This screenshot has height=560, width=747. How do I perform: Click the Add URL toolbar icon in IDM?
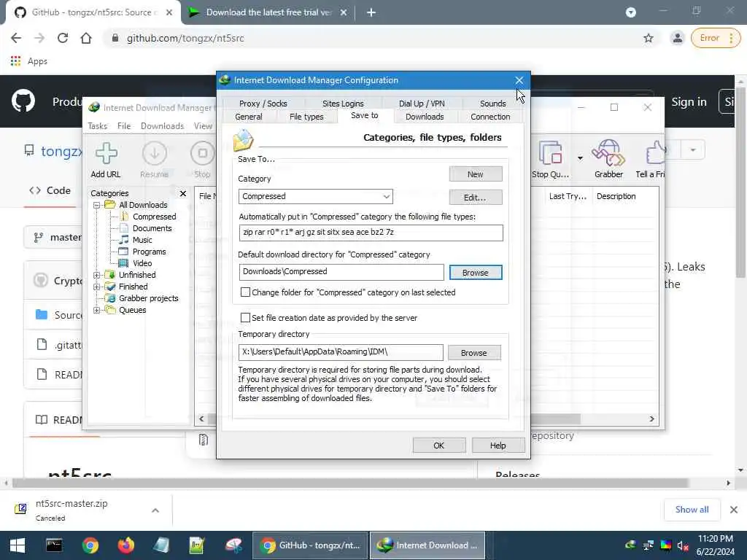pos(106,160)
